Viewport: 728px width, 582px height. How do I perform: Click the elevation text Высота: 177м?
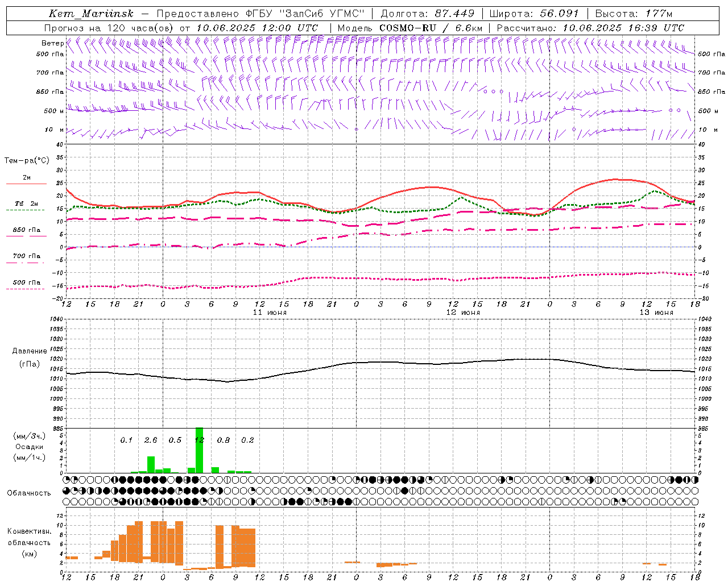click(x=634, y=14)
